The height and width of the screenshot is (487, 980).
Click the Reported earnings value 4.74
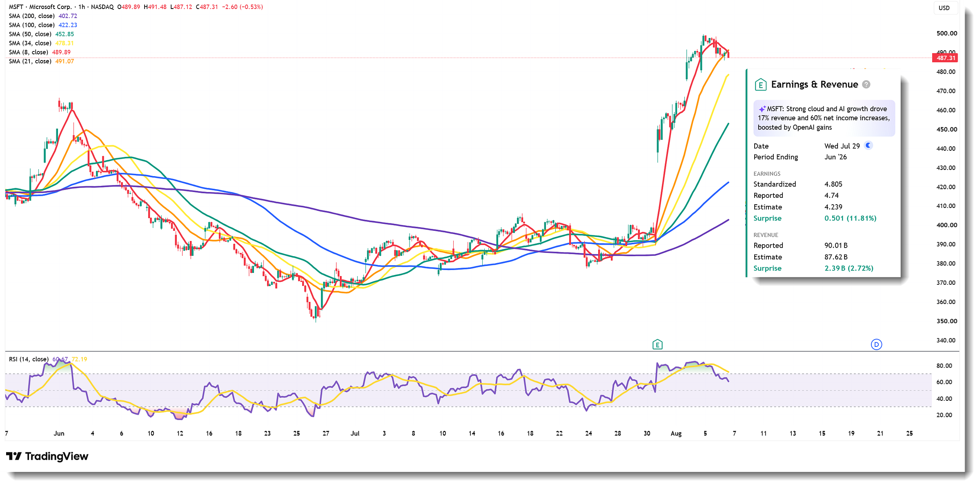[831, 196]
